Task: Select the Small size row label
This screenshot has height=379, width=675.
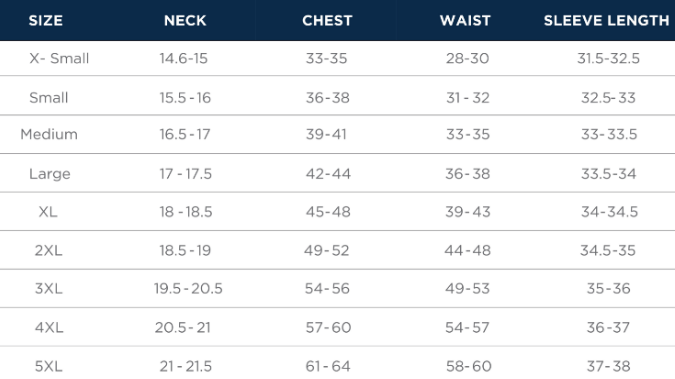Action: (x=49, y=98)
